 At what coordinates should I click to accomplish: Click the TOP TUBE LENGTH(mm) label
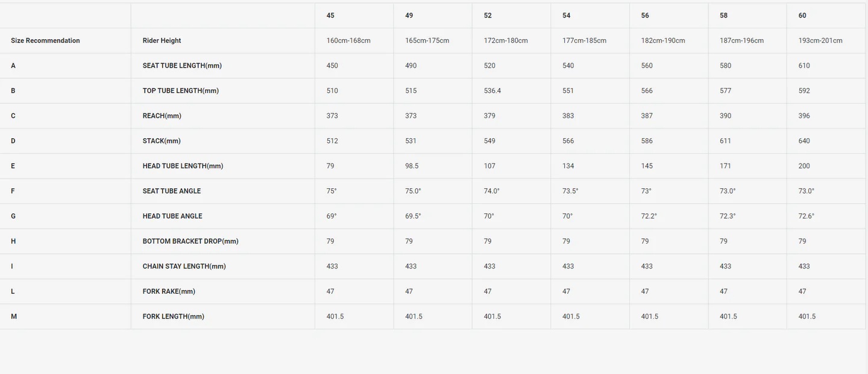[x=181, y=91]
